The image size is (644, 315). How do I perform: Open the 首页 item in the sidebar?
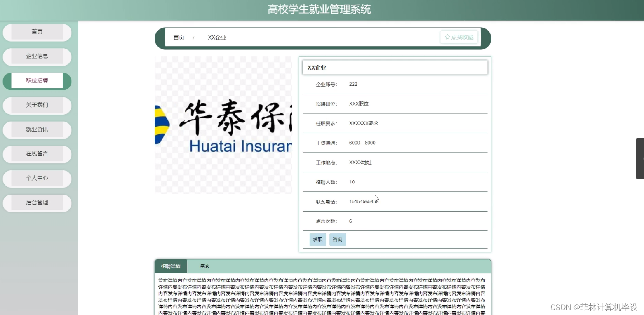point(37,31)
